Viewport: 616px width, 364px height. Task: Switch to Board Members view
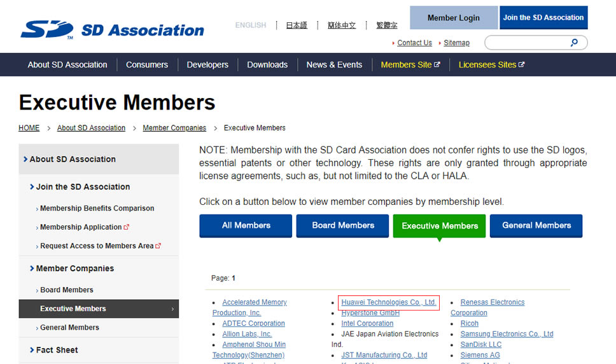tap(343, 225)
